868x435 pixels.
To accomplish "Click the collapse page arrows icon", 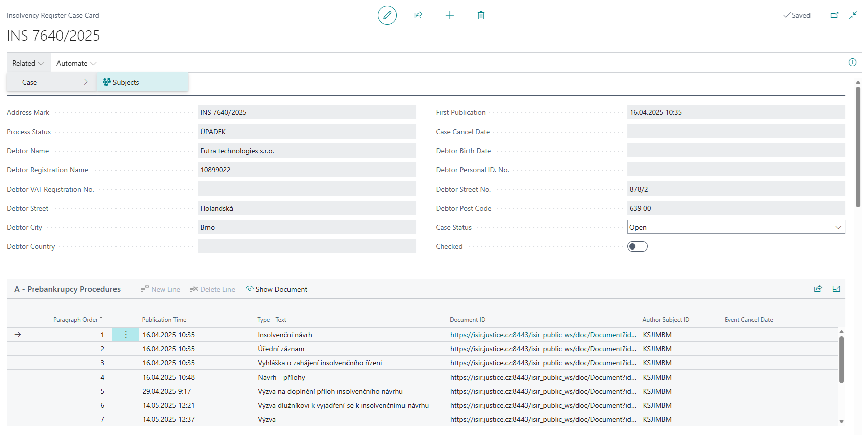I will 853,15.
